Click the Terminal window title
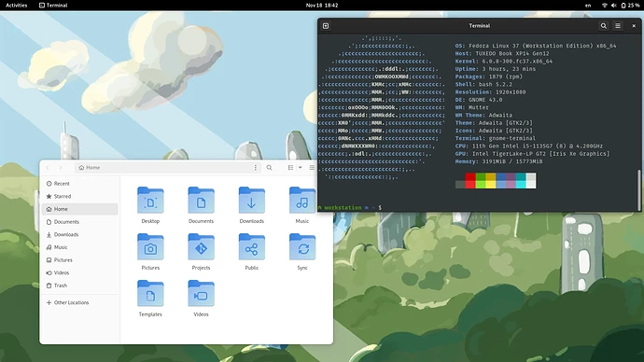This screenshot has width=644, height=362. point(480,25)
